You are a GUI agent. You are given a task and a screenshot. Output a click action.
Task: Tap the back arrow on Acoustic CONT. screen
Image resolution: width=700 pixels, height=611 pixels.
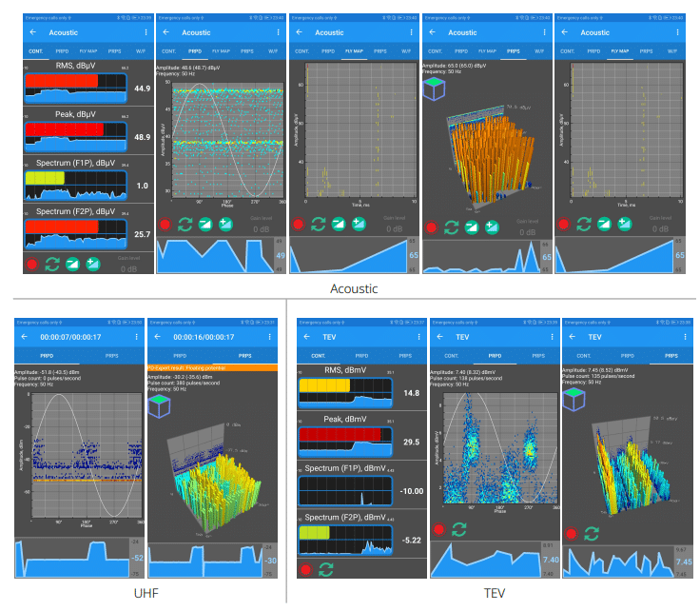(32, 32)
